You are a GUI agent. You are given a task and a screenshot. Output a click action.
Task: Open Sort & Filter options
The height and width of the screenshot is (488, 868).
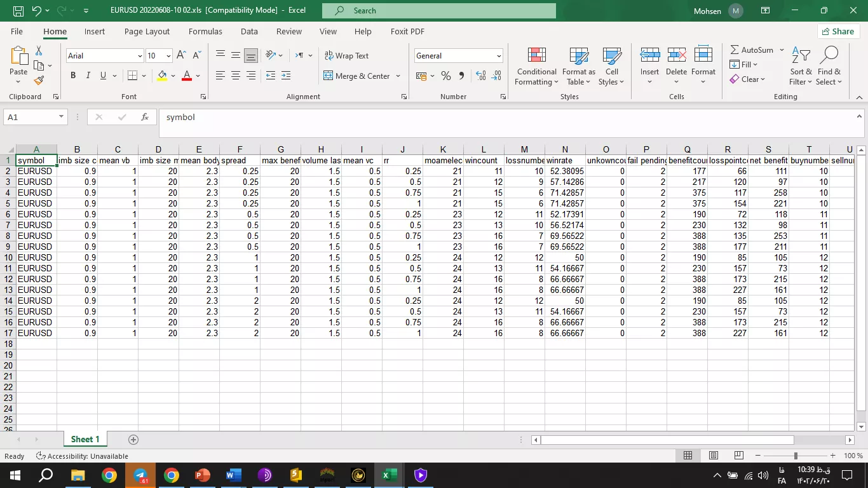click(801, 67)
